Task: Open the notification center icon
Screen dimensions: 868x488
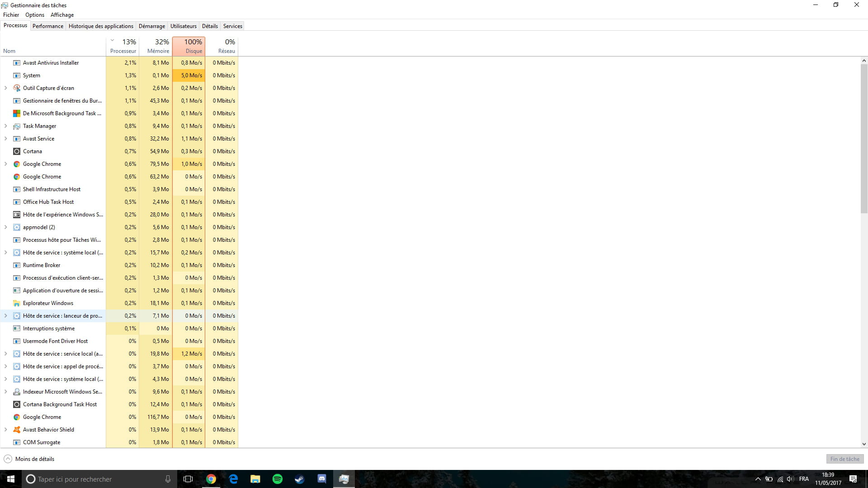Action: 853,479
